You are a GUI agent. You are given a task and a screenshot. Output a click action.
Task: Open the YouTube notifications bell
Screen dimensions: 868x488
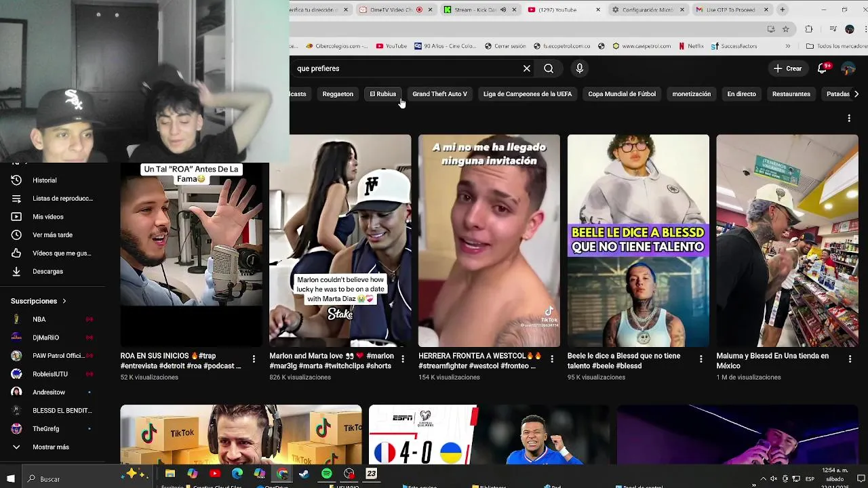[822, 68]
